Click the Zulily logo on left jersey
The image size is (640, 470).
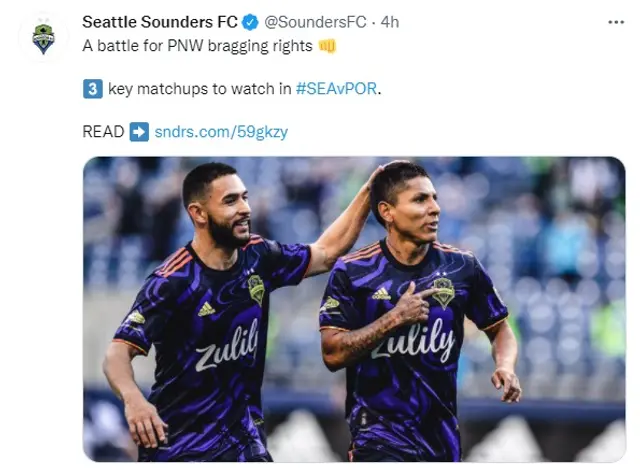(227, 346)
